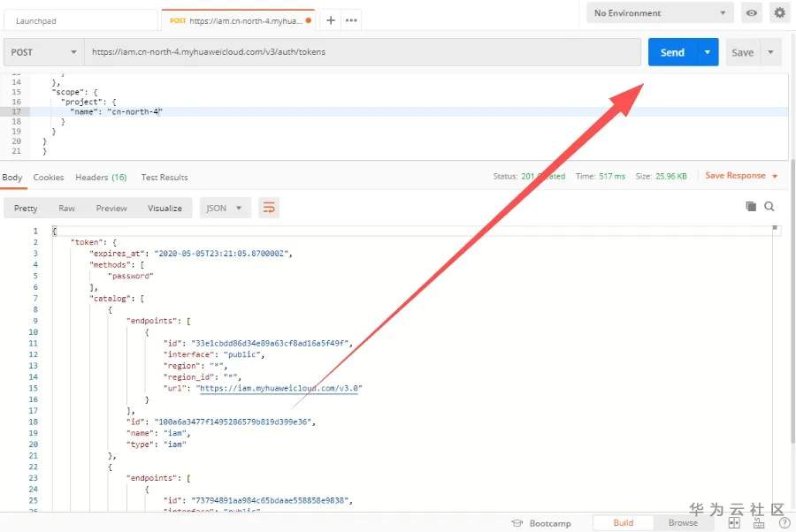Open the Send options dropdown arrow
The height and width of the screenshot is (532, 796).
708,52
